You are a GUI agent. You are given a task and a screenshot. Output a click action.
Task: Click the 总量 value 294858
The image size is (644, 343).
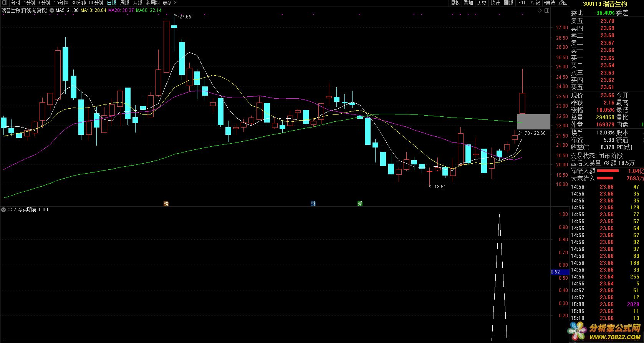tap(606, 118)
